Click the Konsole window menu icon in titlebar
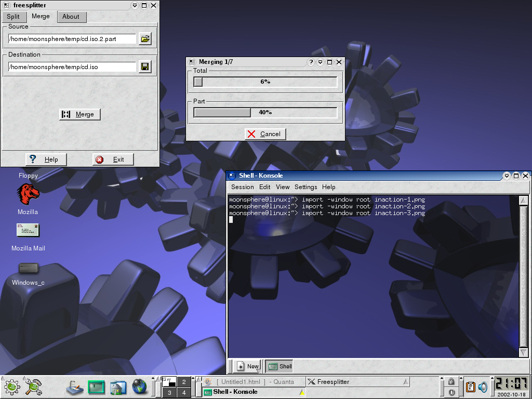 point(232,176)
